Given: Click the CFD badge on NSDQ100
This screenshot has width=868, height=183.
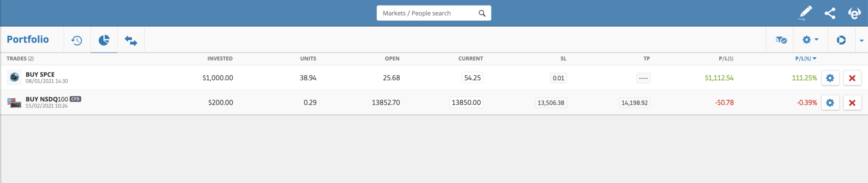Looking at the screenshot, I should 75,99.
